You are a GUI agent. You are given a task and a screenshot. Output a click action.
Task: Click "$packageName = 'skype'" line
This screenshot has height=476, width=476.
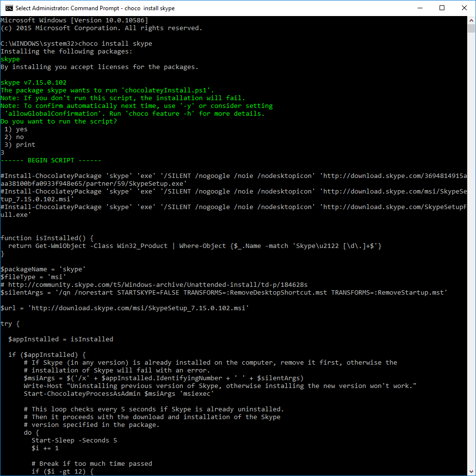[43, 269]
